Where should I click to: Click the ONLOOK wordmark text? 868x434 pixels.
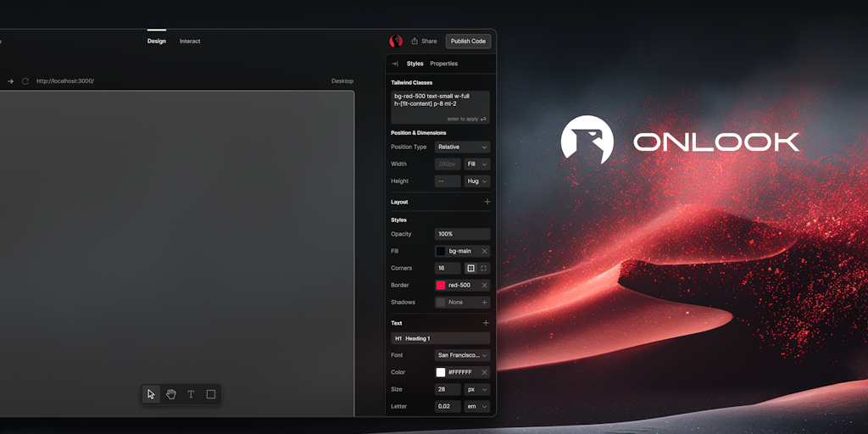pyautogui.click(x=716, y=142)
